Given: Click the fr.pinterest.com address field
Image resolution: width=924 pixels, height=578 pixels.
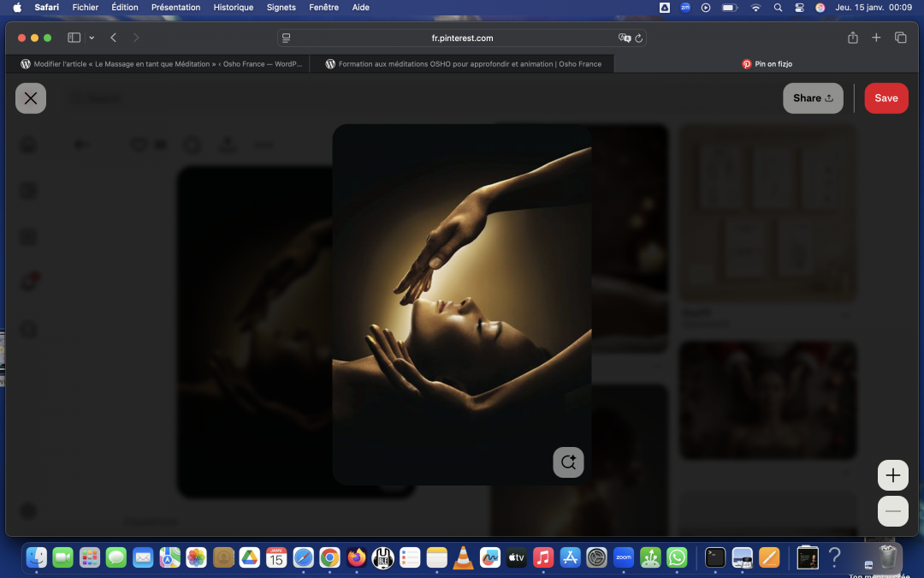Looking at the screenshot, I should [x=462, y=39].
